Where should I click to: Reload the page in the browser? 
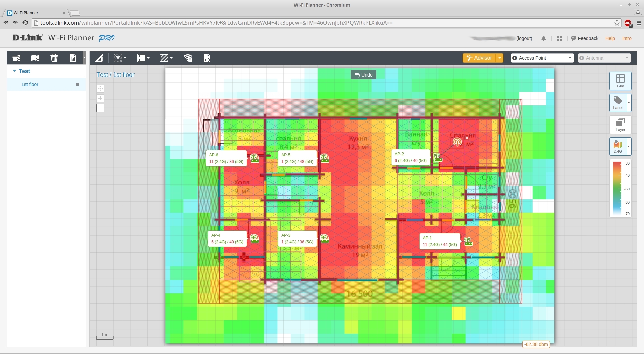pos(25,23)
